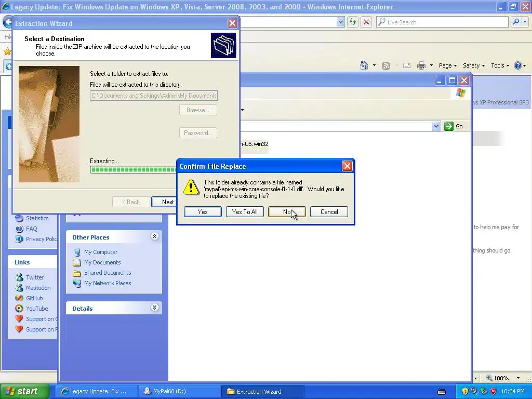Click the Extraction Wizard folder graphic icon
Viewport: 532px width, 399px height.
(223, 45)
